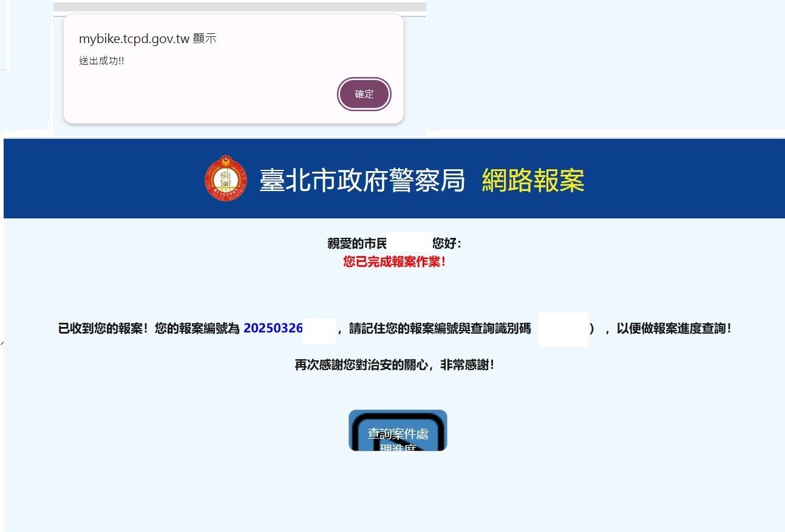Click the red 您已完成報案作業! message
Screen dimensions: 785x532
[x=395, y=262]
